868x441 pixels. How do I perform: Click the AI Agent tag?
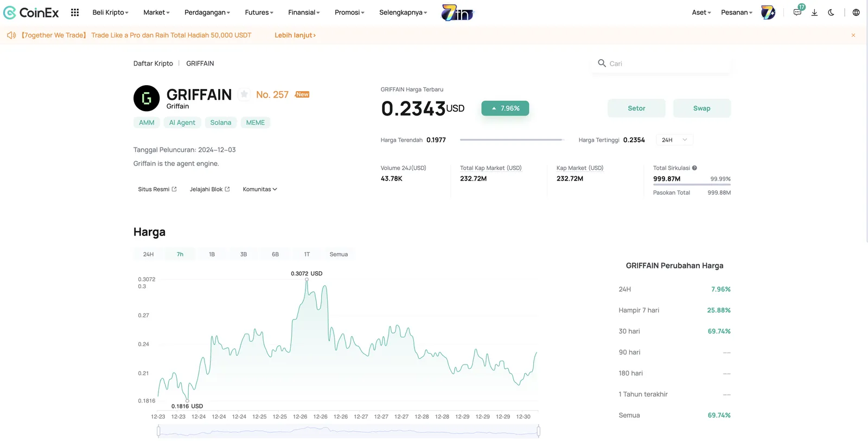pyautogui.click(x=182, y=123)
